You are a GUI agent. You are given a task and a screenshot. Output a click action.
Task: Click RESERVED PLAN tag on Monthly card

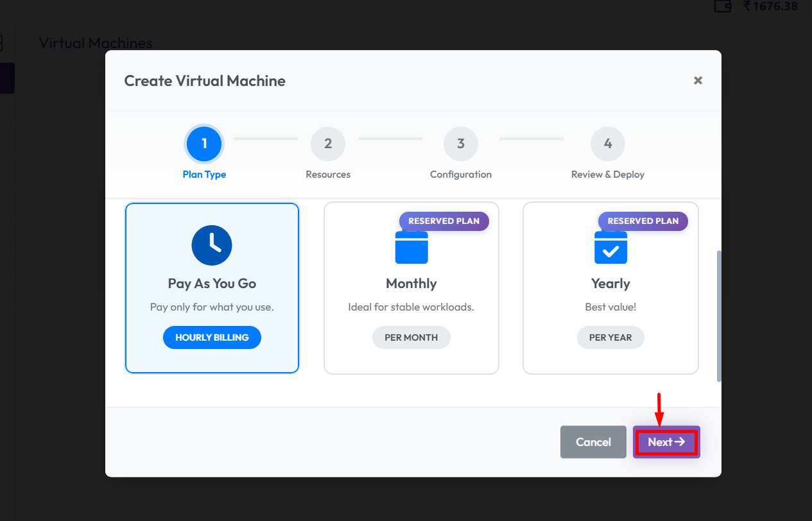point(444,221)
